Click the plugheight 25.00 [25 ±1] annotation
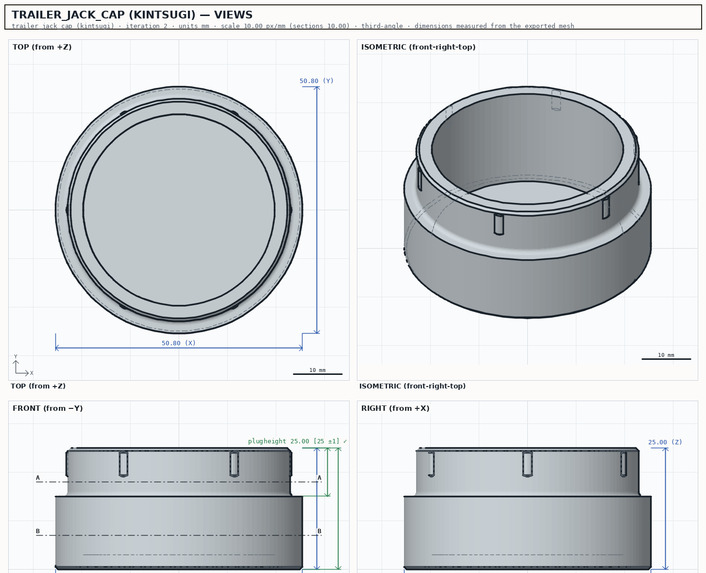Screen dimensions: 706x573 point(297,441)
